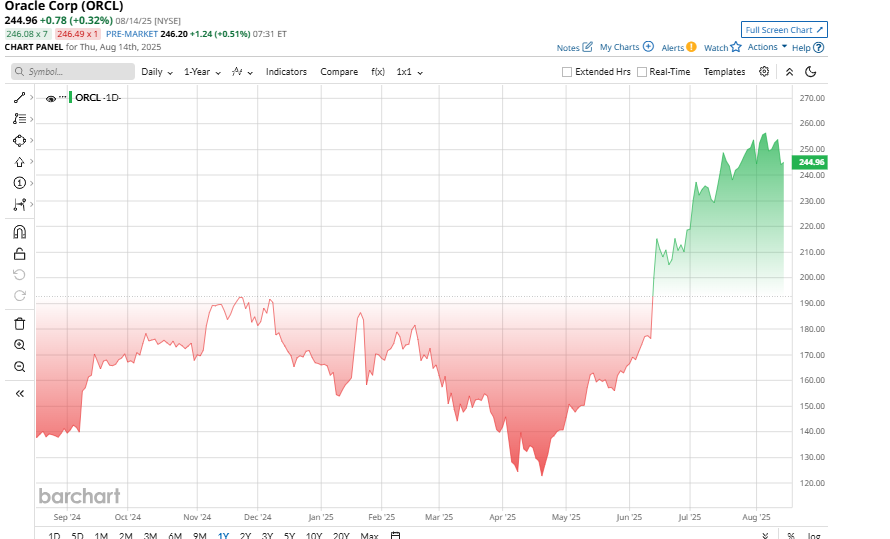The width and height of the screenshot is (890, 539).
Task: Open the Daily frequency dropdown
Action: point(157,72)
